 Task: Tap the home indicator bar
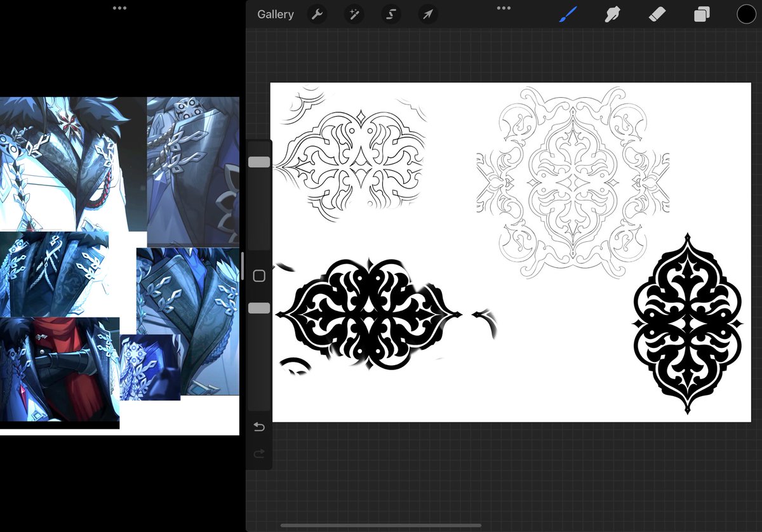click(x=381, y=525)
